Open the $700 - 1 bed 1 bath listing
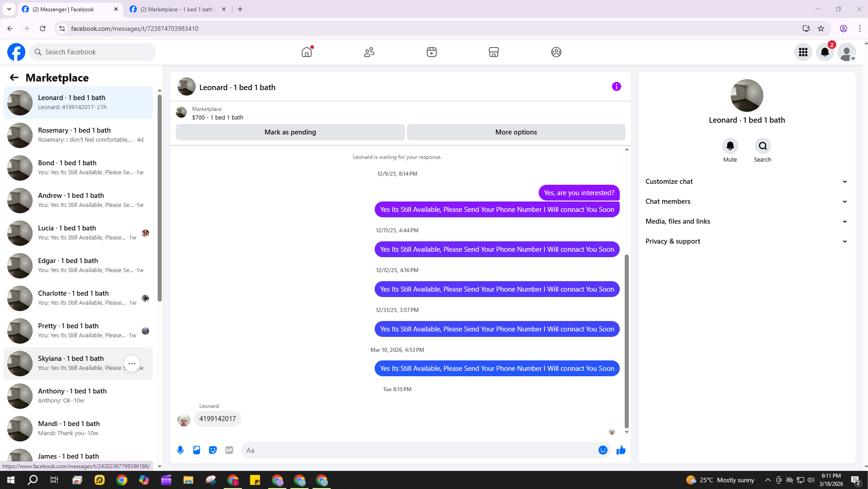Viewport: 868px width, 489px height. coord(217,117)
